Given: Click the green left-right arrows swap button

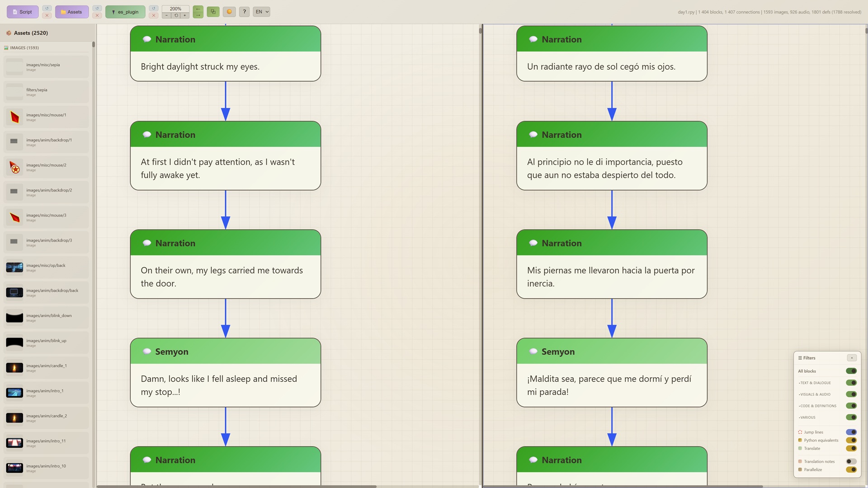Looking at the screenshot, I should [x=198, y=12].
